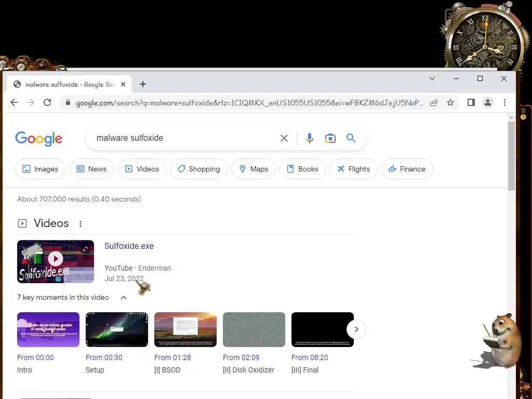
Task: Filter results by Finance
Action: coord(407,169)
